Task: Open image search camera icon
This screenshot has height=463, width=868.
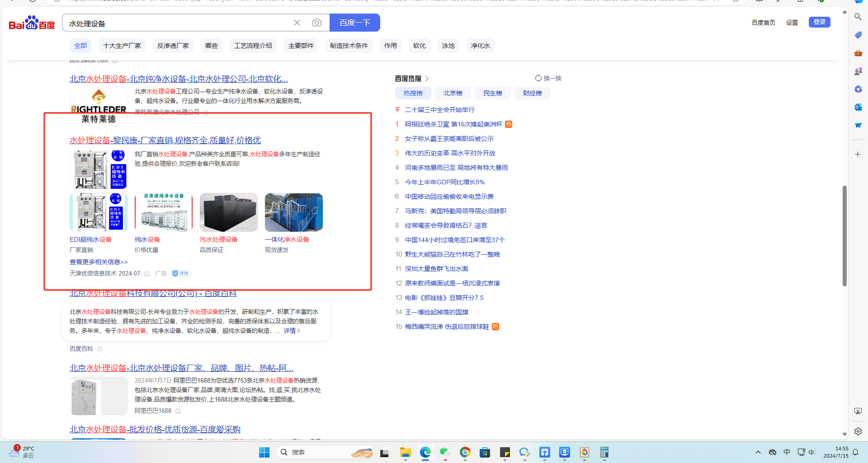Action: tap(317, 23)
